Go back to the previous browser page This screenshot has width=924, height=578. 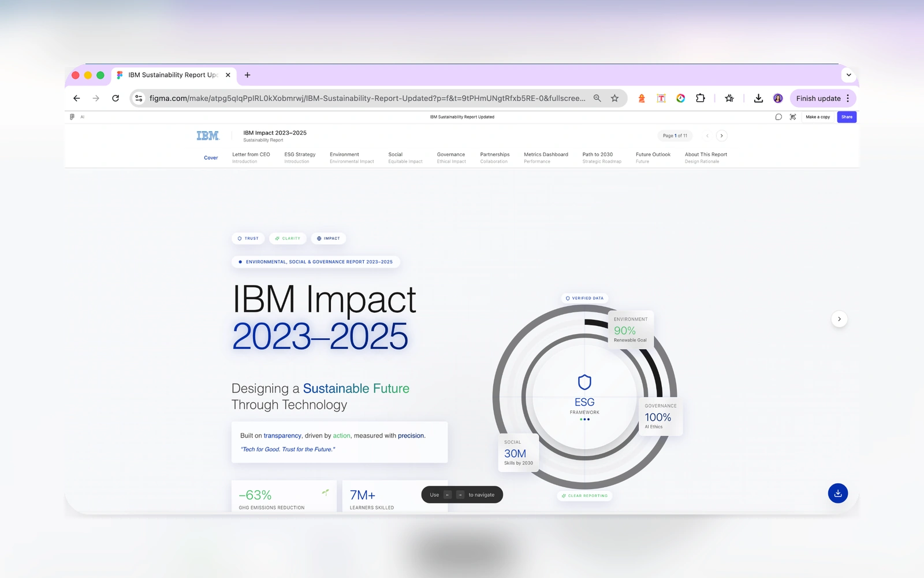coord(77,98)
